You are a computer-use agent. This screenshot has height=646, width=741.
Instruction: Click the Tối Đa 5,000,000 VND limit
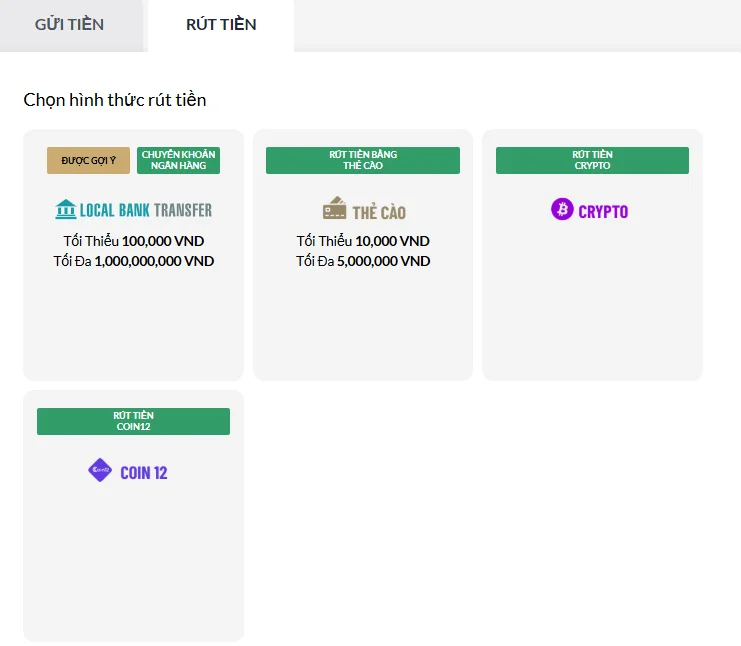click(x=363, y=261)
